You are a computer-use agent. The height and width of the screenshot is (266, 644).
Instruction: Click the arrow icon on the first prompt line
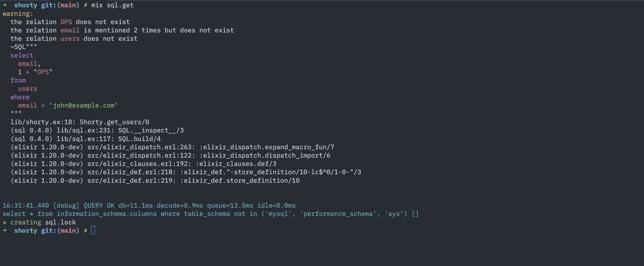tap(5, 5)
